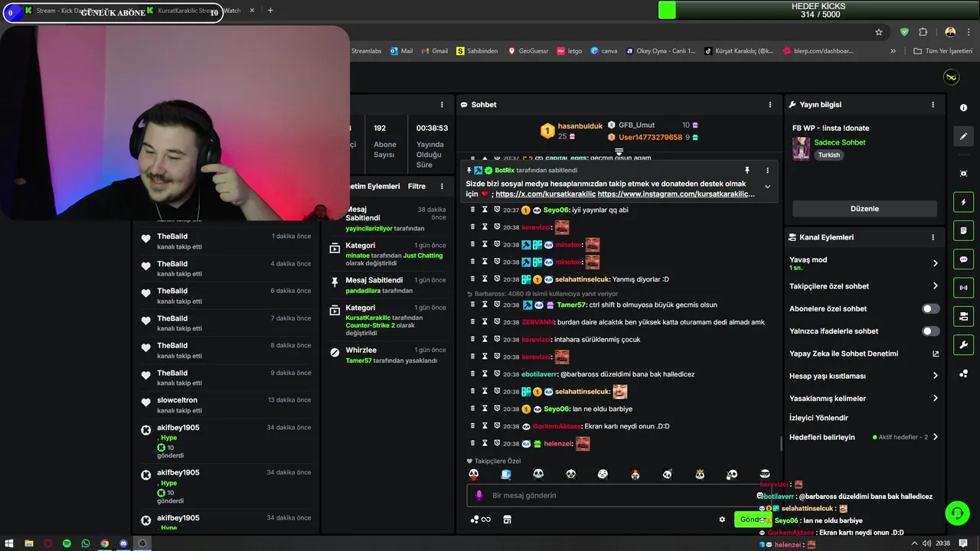
Task: Open the Gmail bookmark
Action: (x=434, y=51)
